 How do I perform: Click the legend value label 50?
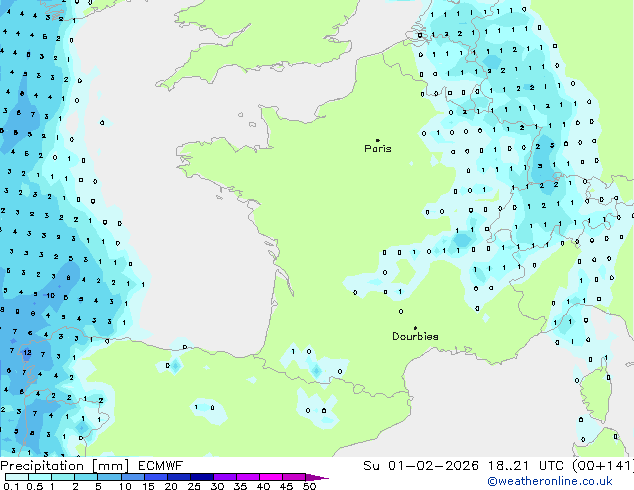[x=309, y=486]
